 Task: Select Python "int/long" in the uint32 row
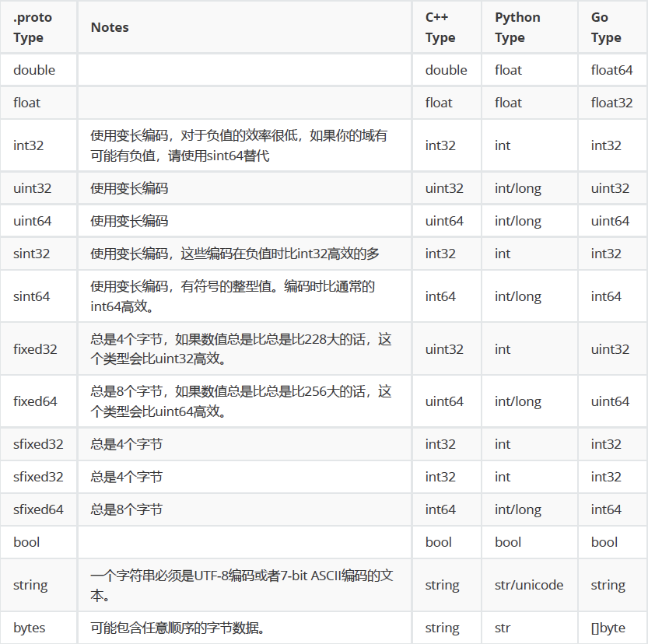(518, 188)
